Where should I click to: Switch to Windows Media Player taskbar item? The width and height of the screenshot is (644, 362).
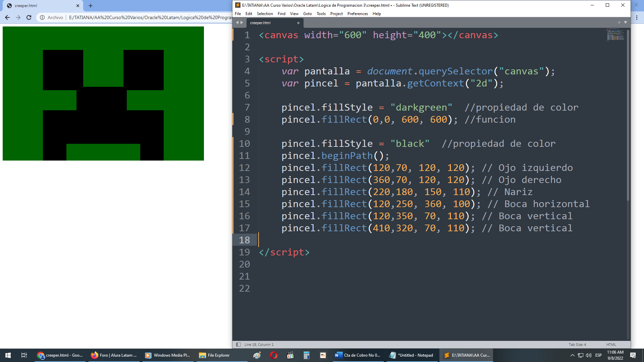tap(168, 355)
